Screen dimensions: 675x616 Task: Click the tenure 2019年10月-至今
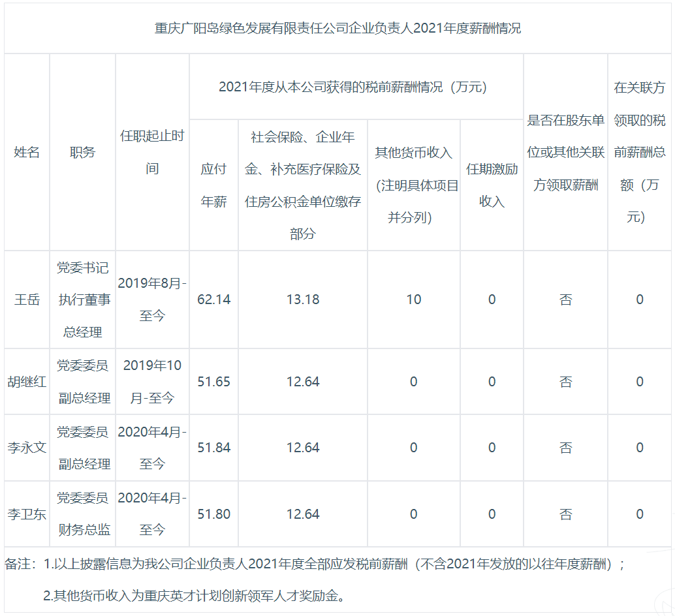tap(152, 382)
